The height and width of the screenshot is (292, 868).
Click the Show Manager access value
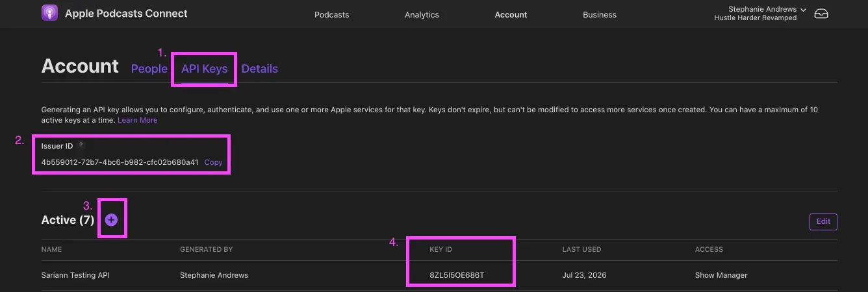[721, 275]
